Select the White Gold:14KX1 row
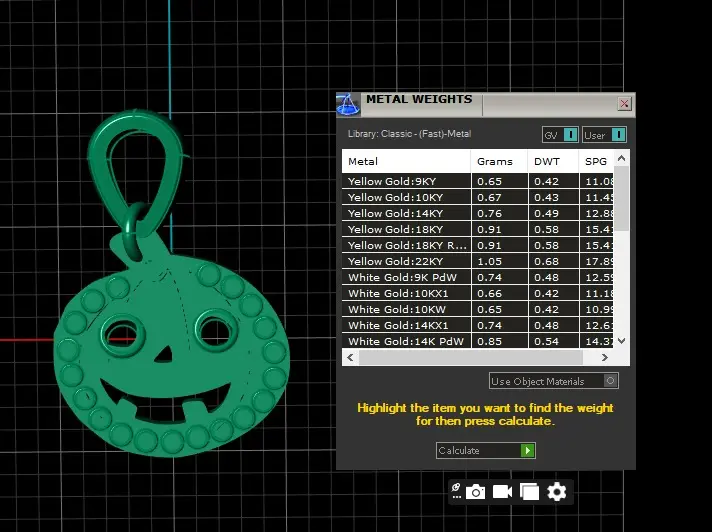 (x=478, y=325)
